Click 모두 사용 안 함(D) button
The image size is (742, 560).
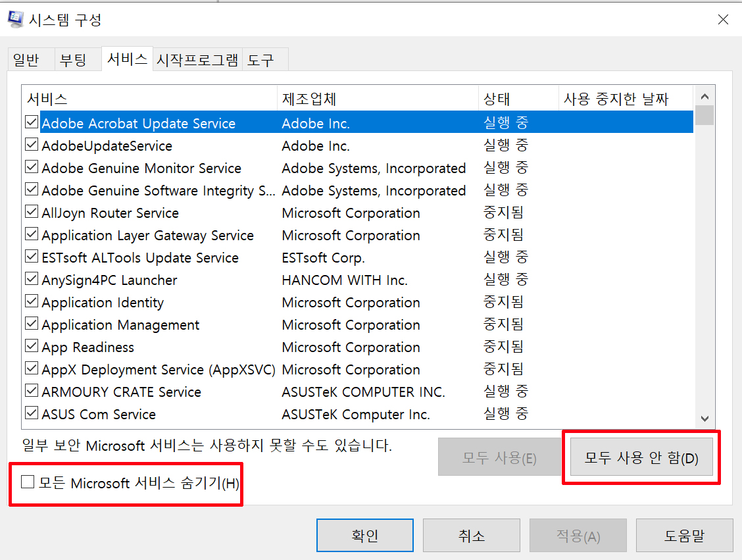(641, 457)
